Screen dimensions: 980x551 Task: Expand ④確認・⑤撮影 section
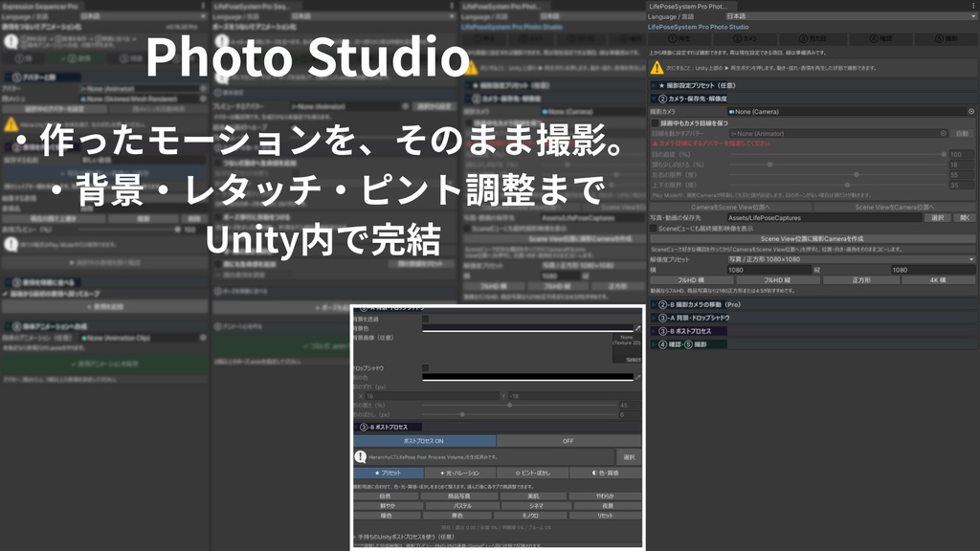[x=813, y=343]
